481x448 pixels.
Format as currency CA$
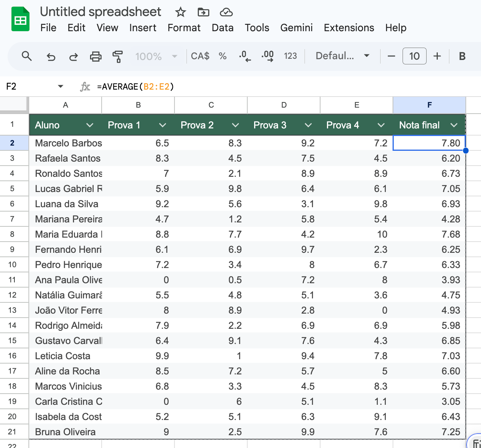[200, 56]
